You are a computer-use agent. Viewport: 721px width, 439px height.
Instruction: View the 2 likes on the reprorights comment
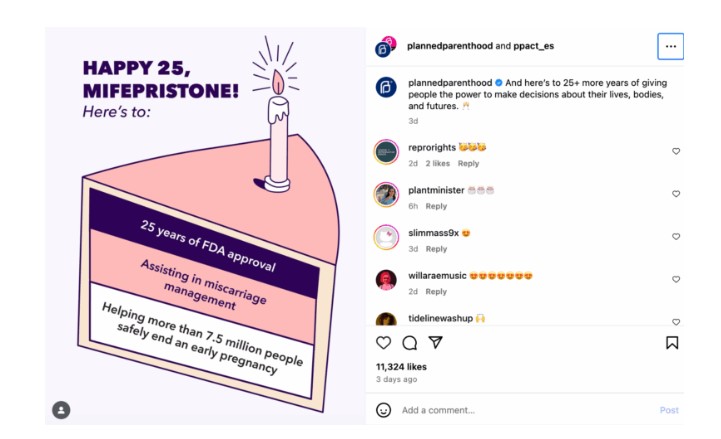click(437, 163)
